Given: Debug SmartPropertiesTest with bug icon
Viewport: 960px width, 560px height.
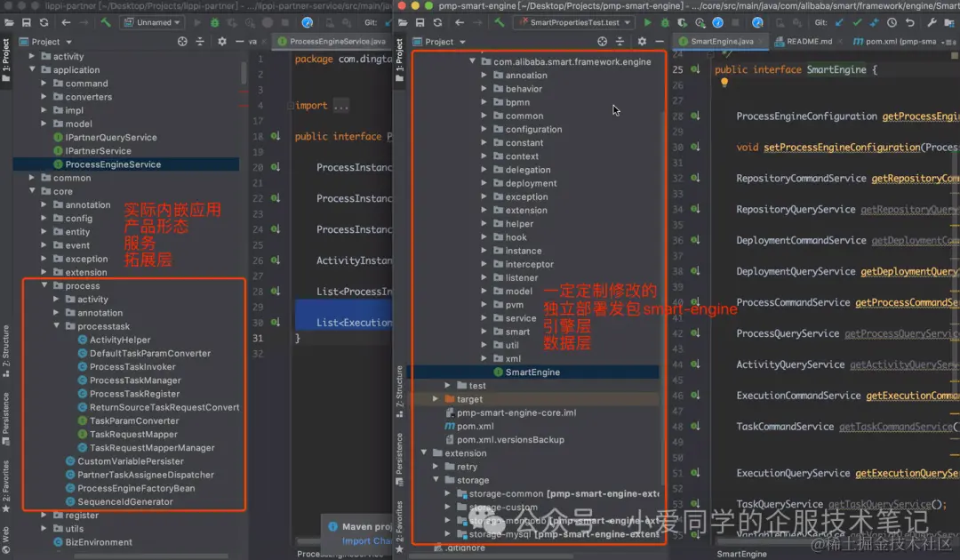Looking at the screenshot, I should coord(665,22).
